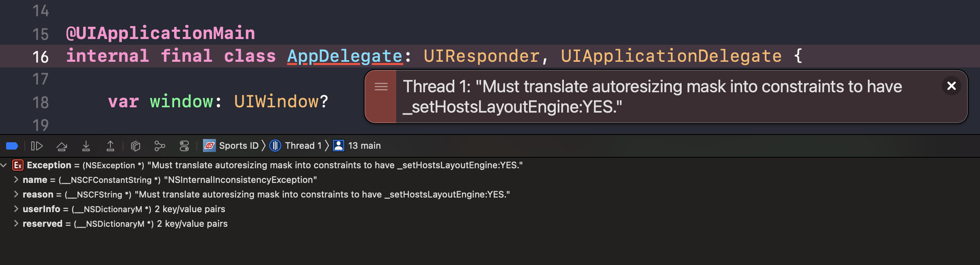980x265 pixels.
Task: Open the Debug View Hierarchy tool
Action: [136, 146]
